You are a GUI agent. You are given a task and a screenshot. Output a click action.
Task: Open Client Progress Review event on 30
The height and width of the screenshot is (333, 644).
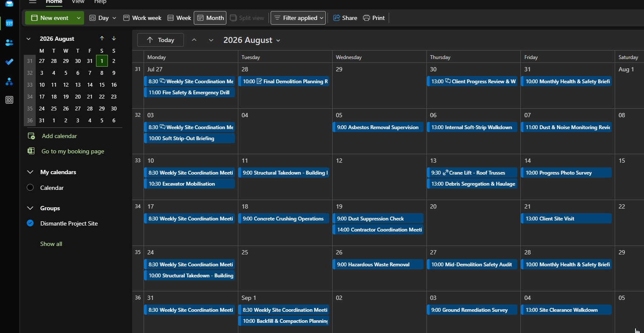[472, 81]
